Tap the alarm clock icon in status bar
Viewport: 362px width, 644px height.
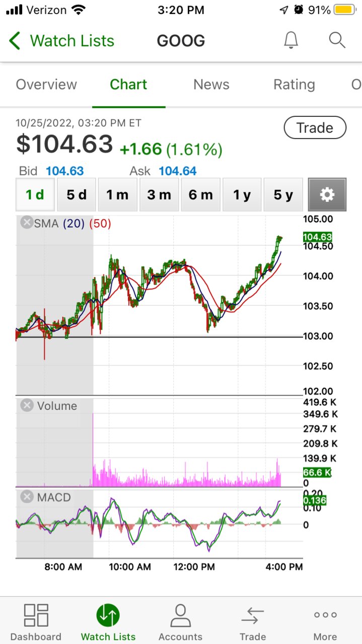[299, 10]
